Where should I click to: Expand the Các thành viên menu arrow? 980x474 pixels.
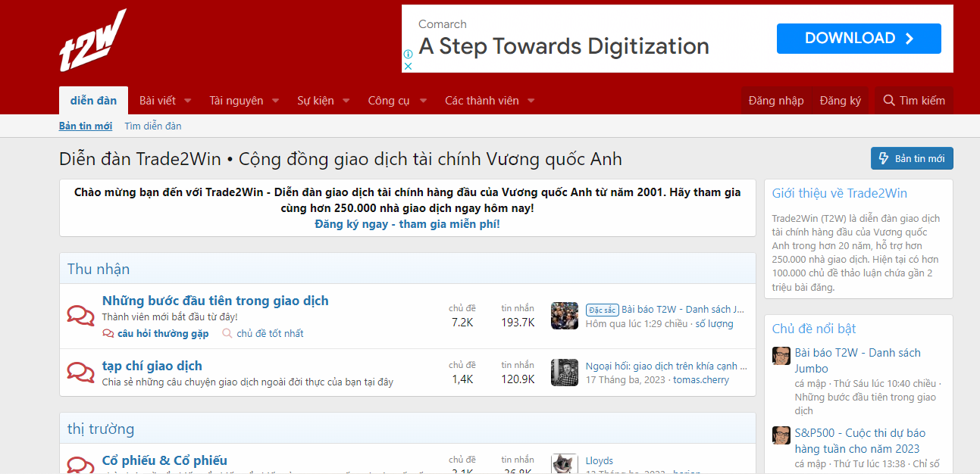[531, 101]
